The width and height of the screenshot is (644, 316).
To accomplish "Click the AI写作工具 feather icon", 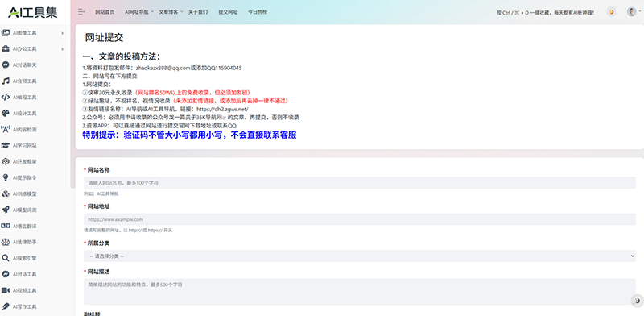I will pyautogui.click(x=6, y=306).
